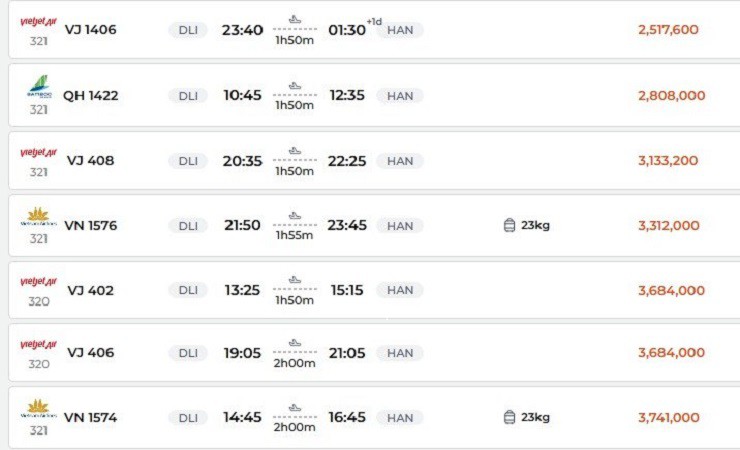Click the 01:30 arrival time of VJ 1406

(349, 30)
